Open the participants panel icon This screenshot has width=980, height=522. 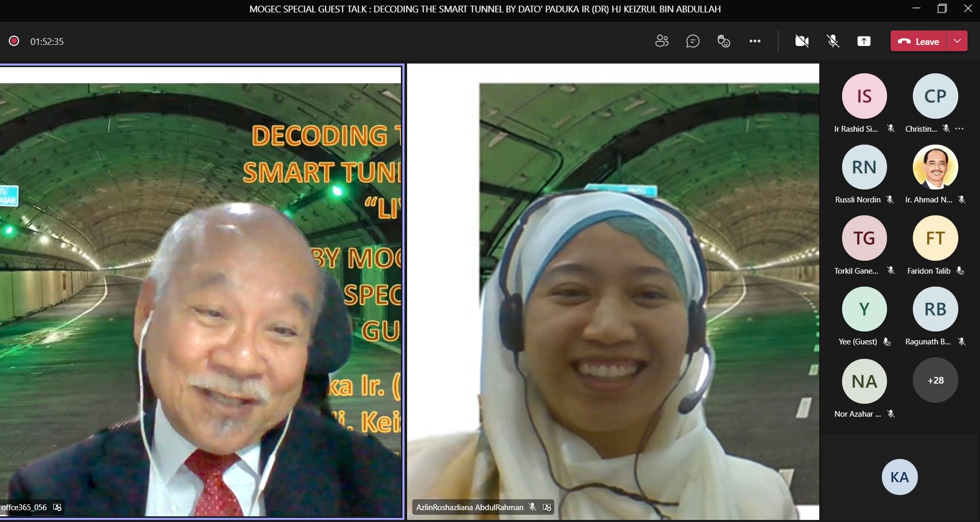tap(662, 41)
